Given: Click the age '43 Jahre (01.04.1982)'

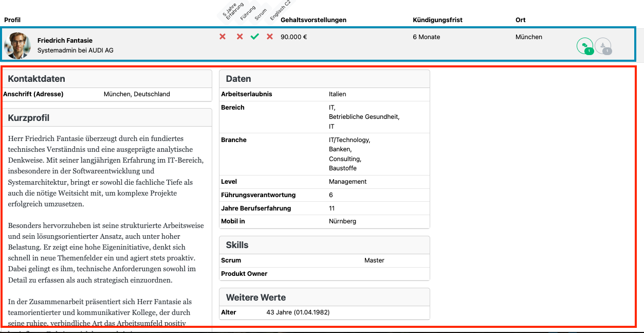Looking at the screenshot, I should pos(298,312).
